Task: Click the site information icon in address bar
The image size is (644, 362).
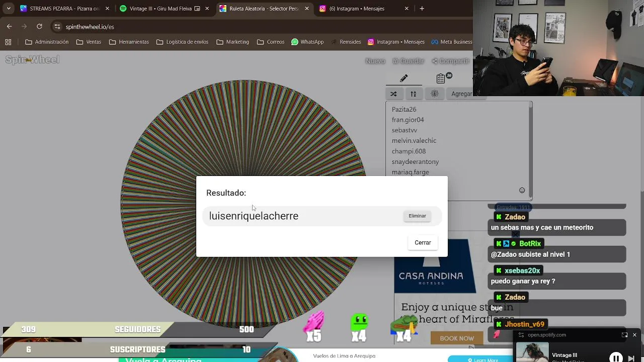Action: (57, 27)
